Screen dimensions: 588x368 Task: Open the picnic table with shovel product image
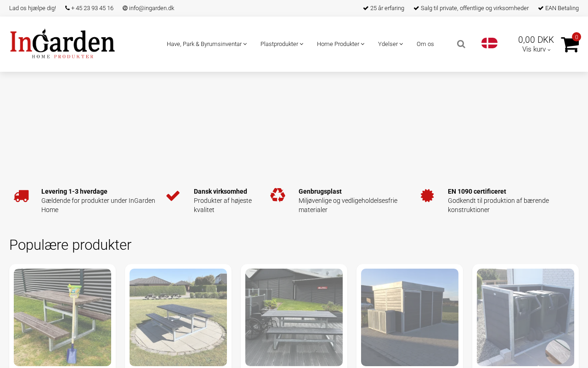point(62,317)
